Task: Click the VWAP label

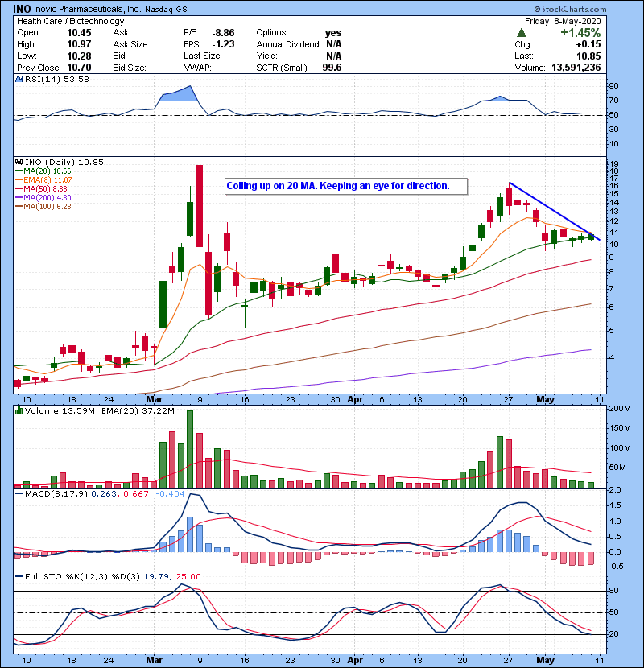Action: [197, 68]
